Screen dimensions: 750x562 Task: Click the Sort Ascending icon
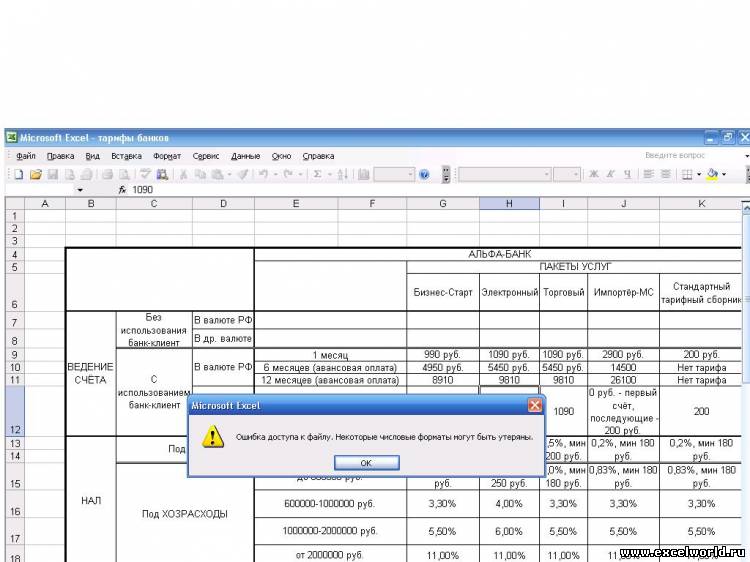pyautogui.click(x=342, y=174)
